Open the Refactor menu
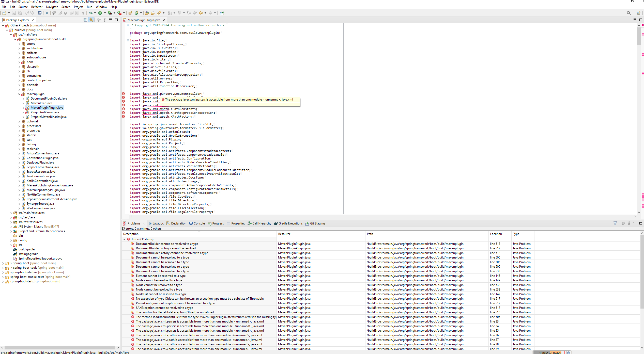 click(x=37, y=7)
